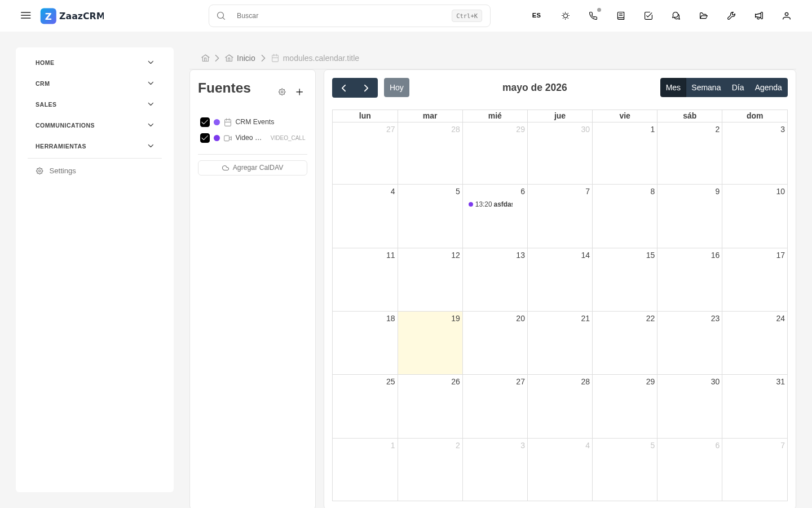
Task: Expand the SALES section
Action: 95,104
